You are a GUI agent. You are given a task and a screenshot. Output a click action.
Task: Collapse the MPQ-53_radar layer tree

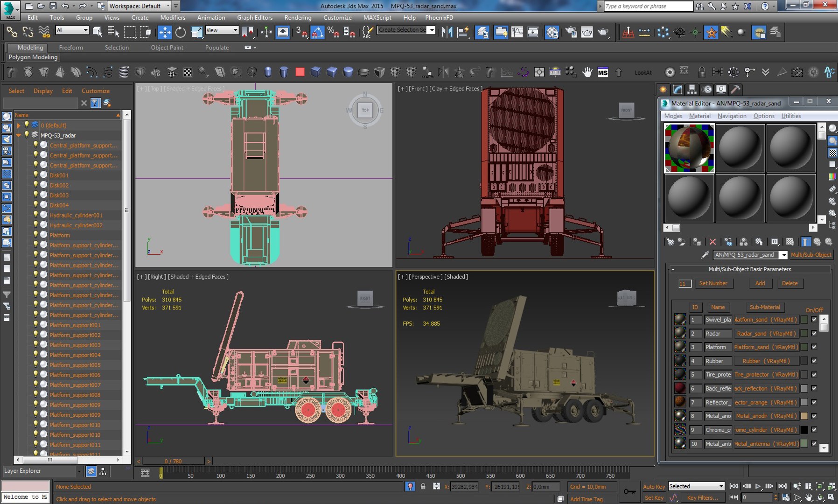pyautogui.click(x=18, y=135)
